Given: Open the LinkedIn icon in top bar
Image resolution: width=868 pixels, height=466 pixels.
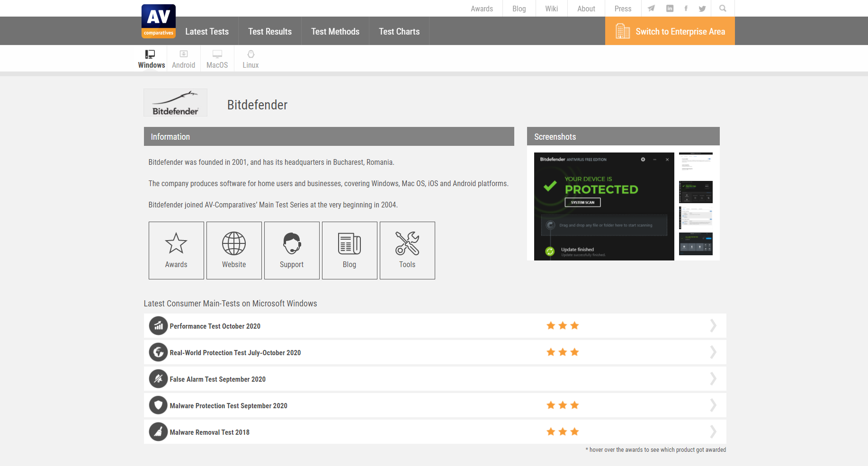Looking at the screenshot, I should pos(670,9).
